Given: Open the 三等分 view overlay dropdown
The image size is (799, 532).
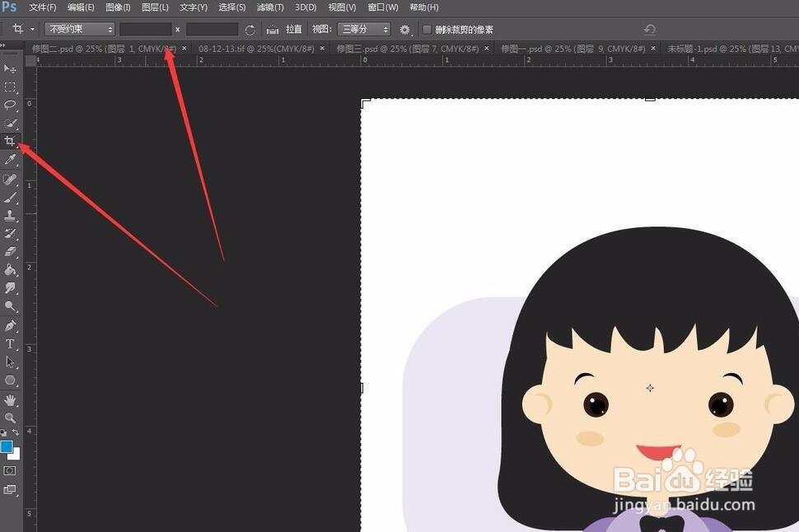Looking at the screenshot, I should tap(363, 29).
